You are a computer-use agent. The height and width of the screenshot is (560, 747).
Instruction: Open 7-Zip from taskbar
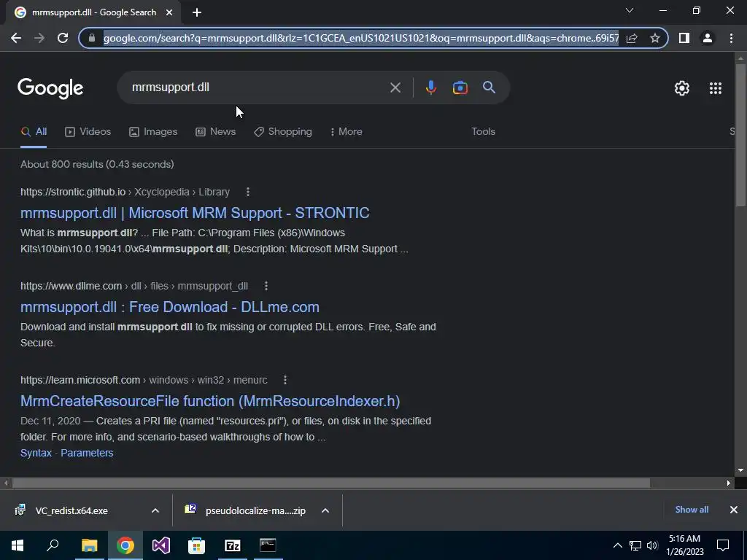pos(232,545)
